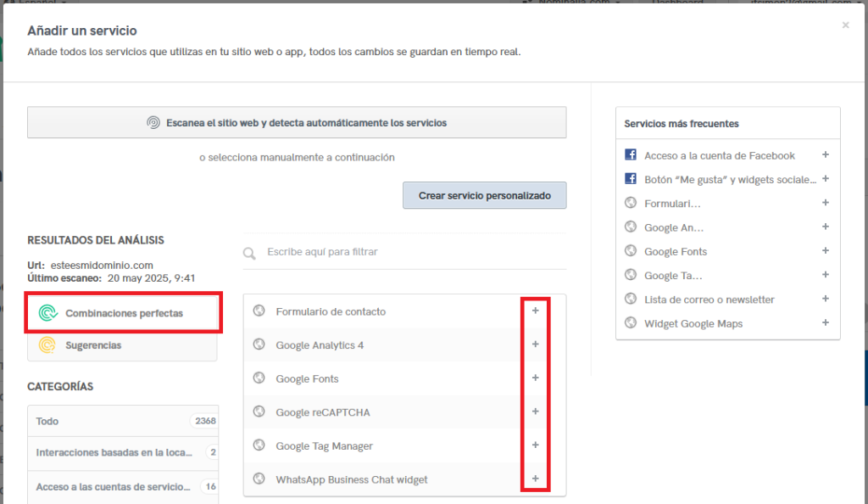This screenshot has height=504, width=868.
Task: Click the esteesmidominio.com URL text
Action: 102,266
